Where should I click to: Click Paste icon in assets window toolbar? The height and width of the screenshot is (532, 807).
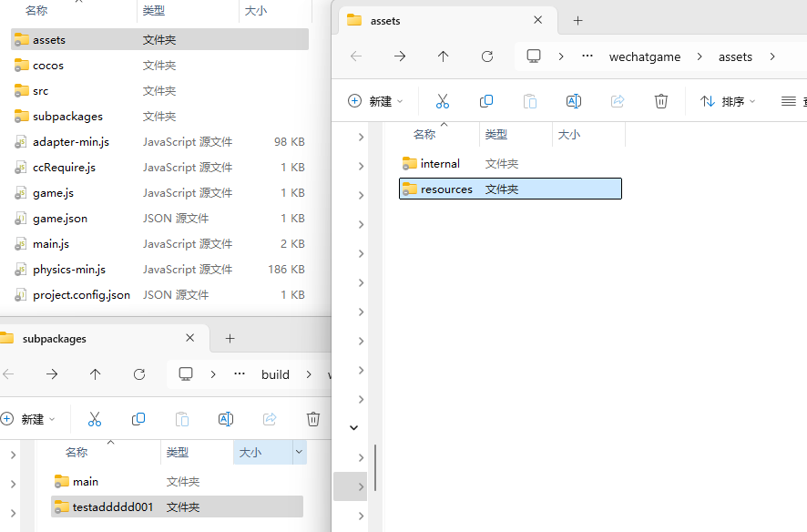[x=529, y=101]
